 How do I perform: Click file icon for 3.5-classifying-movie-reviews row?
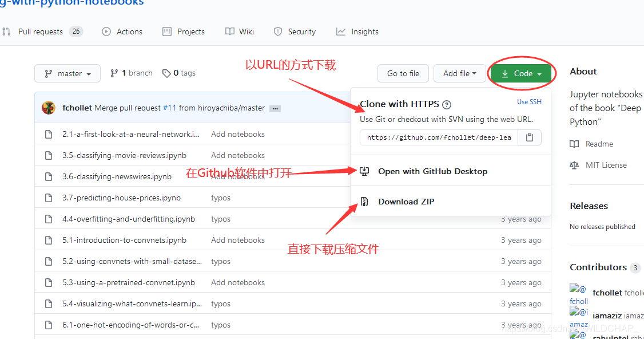(x=49, y=156)
